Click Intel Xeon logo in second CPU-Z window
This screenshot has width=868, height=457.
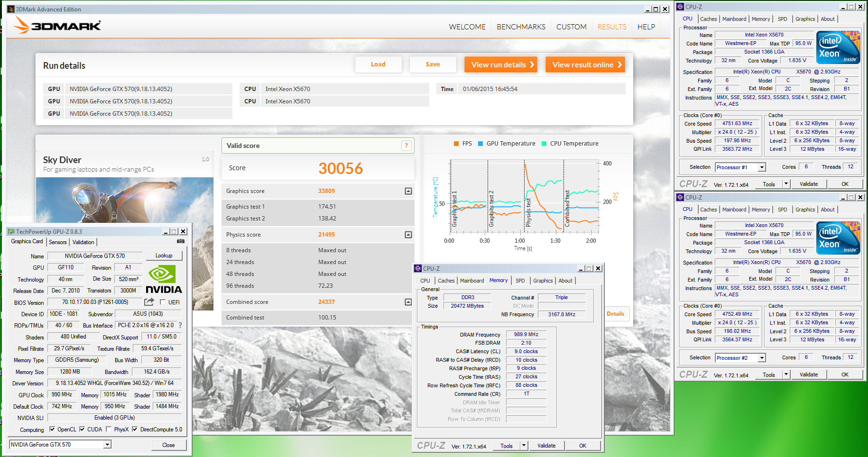[838, 238]
